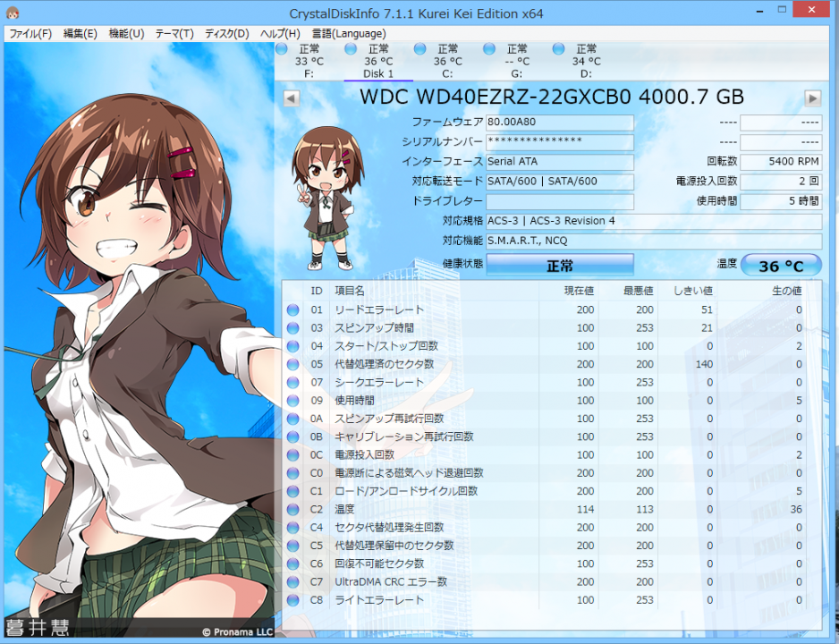
Task: Click the 対応機能 S.M.A.R.T., NCQ field
Action: click(654, 241)
